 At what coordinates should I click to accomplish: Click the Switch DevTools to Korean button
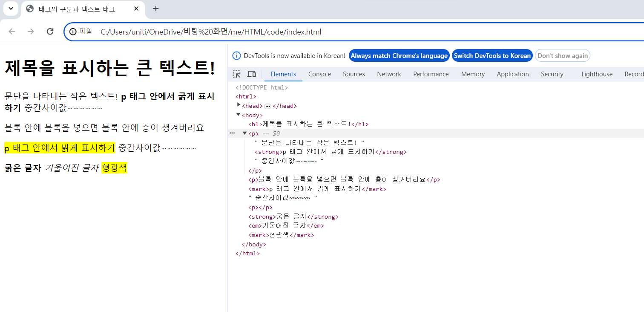click(492, 55)
